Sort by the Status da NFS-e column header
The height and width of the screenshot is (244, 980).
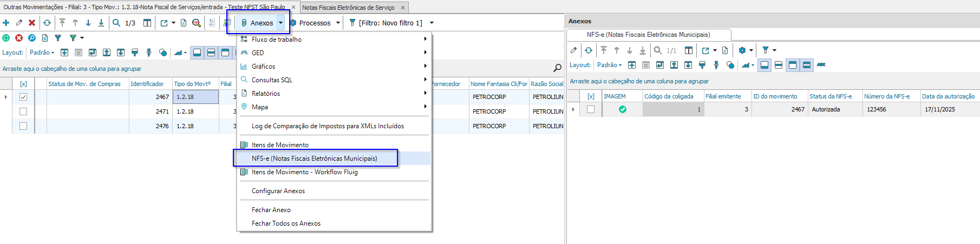point(831,96)
